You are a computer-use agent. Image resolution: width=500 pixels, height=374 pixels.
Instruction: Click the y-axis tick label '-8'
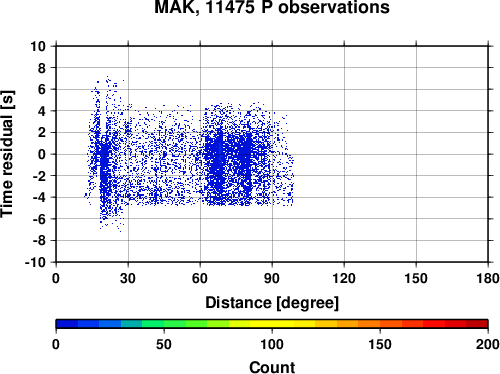pos(39,241)
